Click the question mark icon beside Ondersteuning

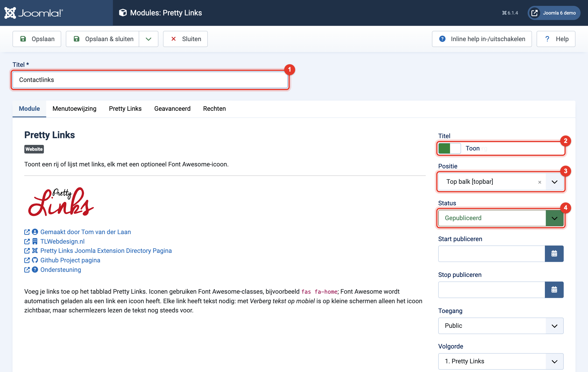(x=35, y=270)
